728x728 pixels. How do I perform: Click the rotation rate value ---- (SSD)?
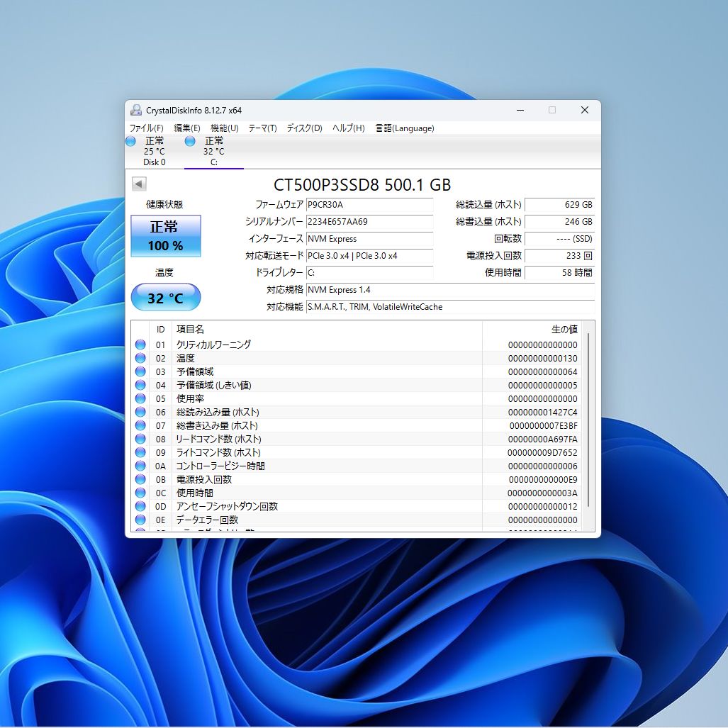pyautogui.click(x=559, y=239)
